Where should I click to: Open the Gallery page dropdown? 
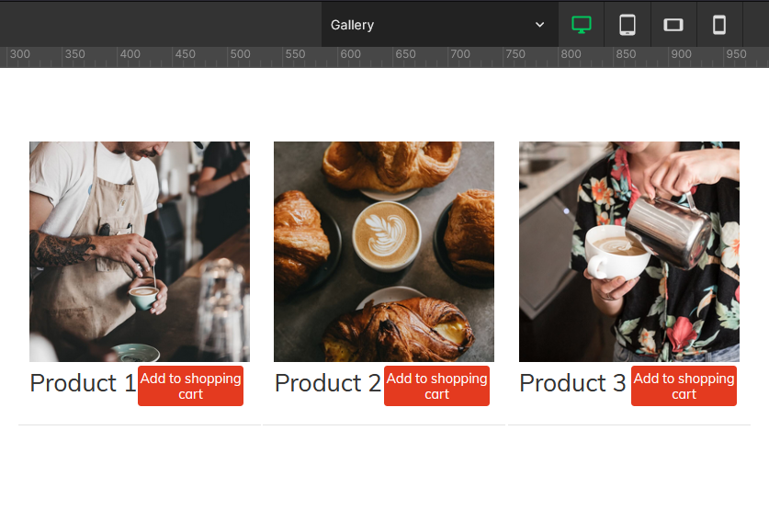tap(438, 25)
